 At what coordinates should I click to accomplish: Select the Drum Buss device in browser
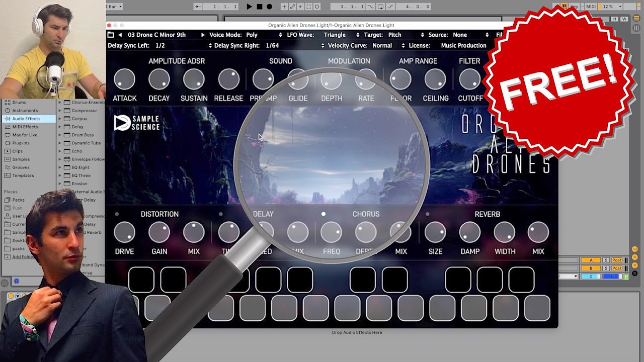tap(83, 135)
